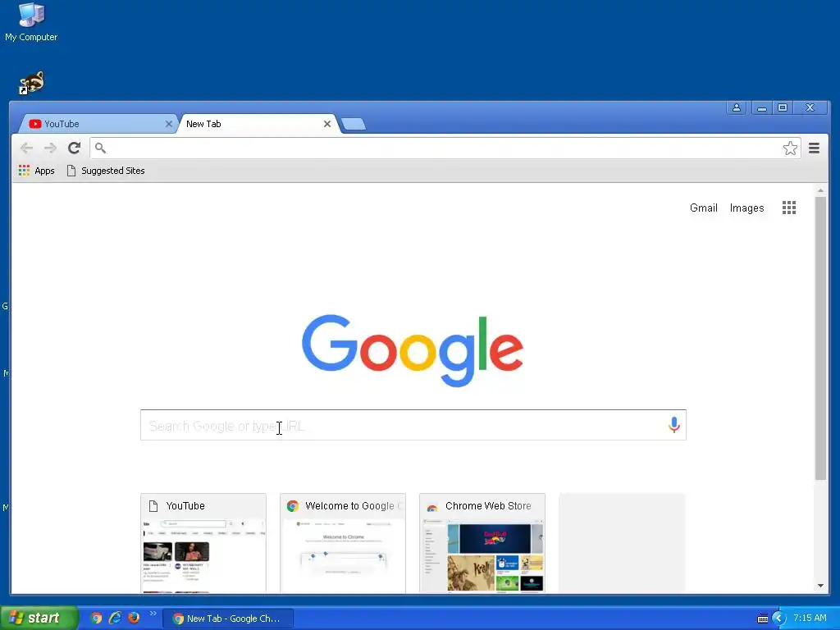Launch Chrome from quick launch bar
840x630 pixels.
click(x=97, y=619)
